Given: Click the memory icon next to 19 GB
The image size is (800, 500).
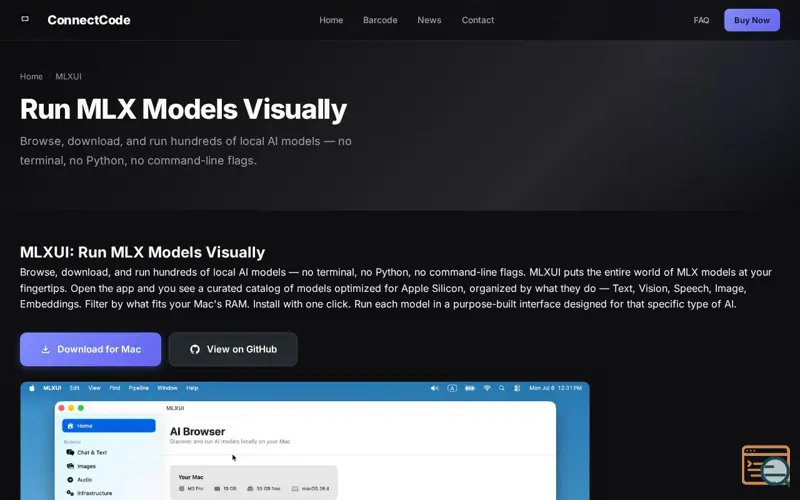Looking at the screenshot, I should 217,489.
